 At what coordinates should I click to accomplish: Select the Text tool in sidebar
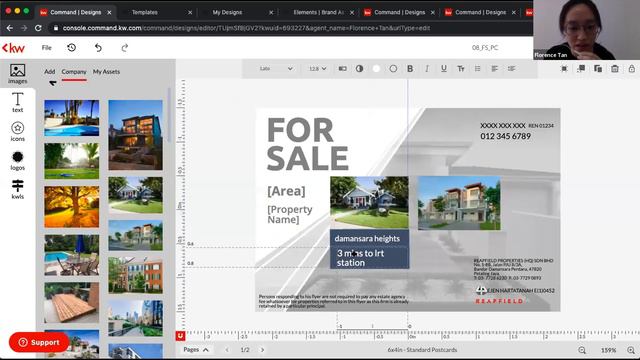[x=18, y=102]
